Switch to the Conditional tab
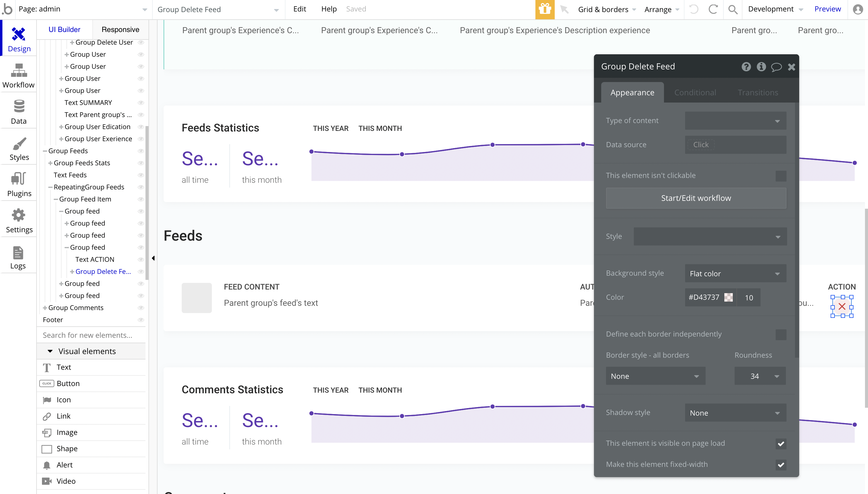 (695, 93)
